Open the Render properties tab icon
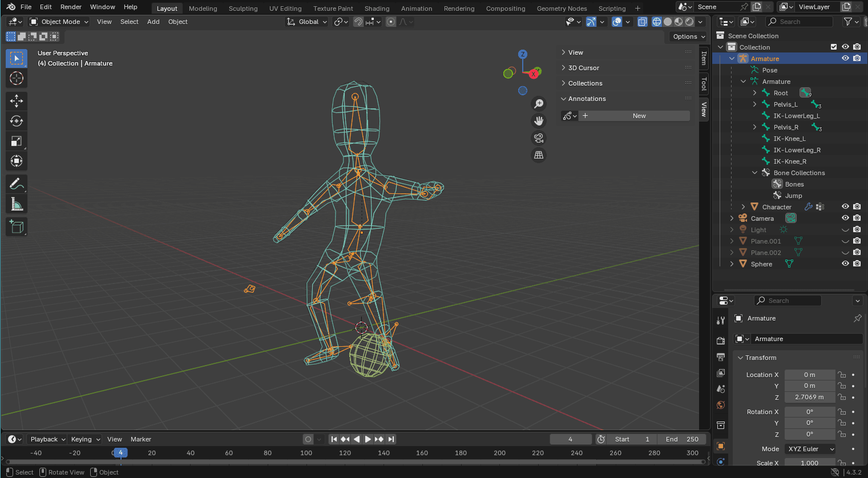Screen dimensions: 868x478 (x=721, y=340)
